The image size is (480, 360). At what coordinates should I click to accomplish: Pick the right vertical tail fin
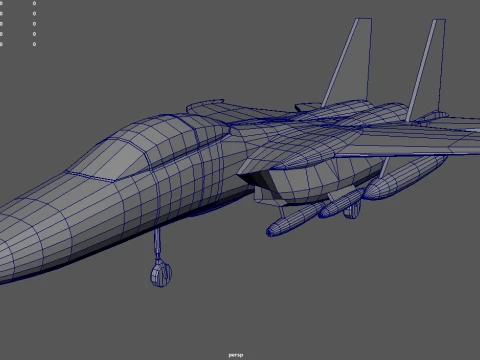(428, 68)
